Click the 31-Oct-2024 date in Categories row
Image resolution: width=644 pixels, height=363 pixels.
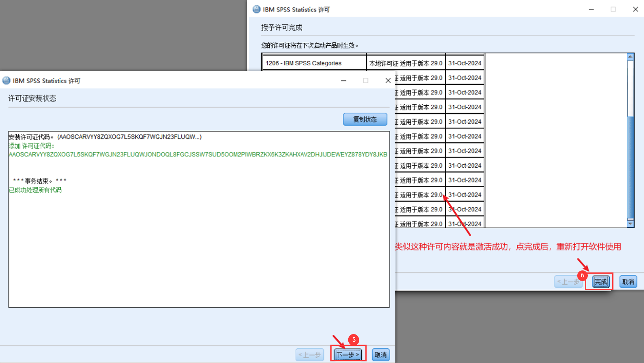coord(464,63)
